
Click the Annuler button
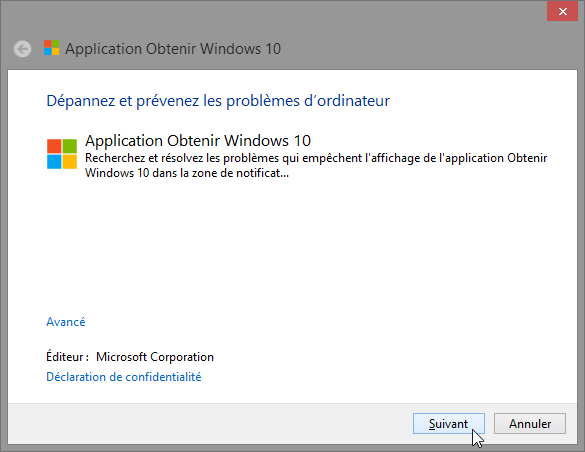(x=530, y=424)
